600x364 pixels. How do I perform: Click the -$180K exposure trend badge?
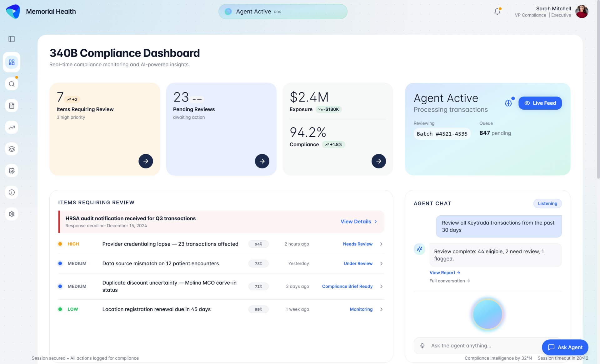point(329,109)
